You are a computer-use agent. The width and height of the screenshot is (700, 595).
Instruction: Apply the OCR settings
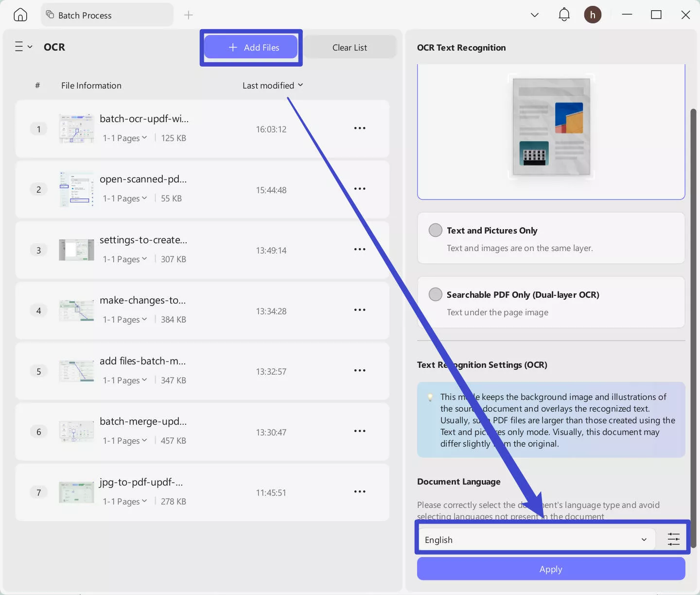click(x=551, y=569)
